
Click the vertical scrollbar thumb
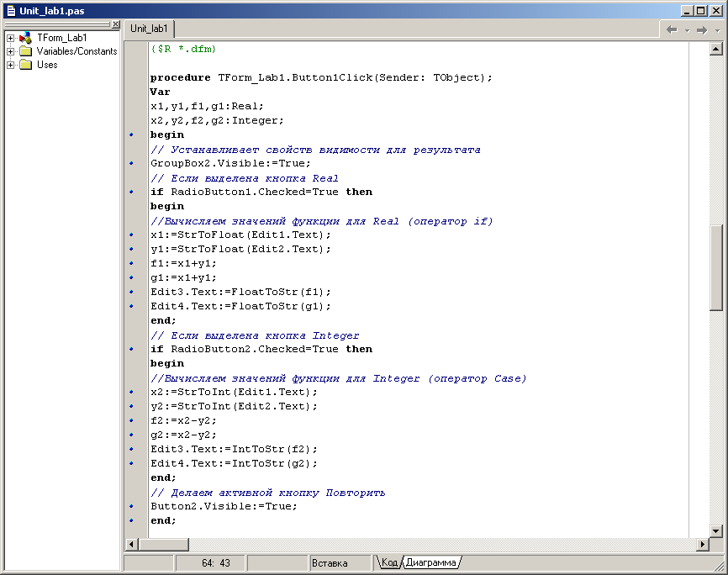click(716, 267)
